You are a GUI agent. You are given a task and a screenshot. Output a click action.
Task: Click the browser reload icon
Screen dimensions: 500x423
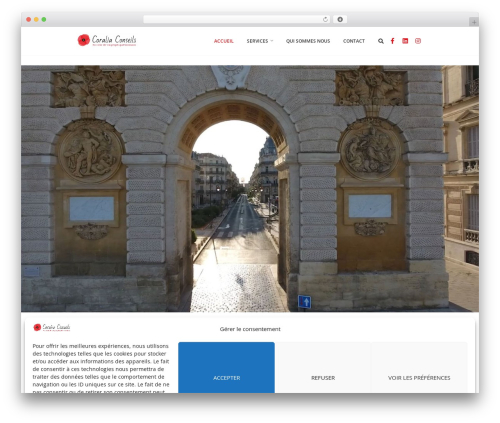tap(325, 20)
